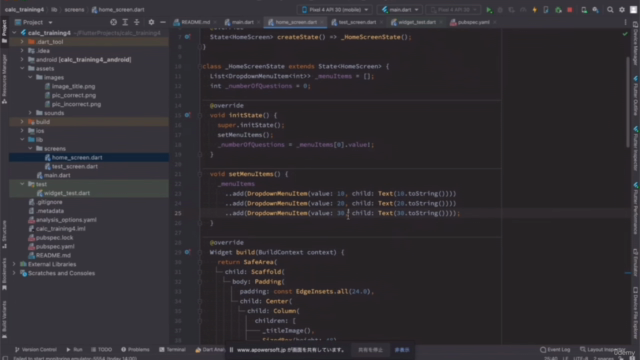This screenshot has width=640, height=360.
Task: Open Problems tool window
Action: pyautogui.click(x=135, y=349)
